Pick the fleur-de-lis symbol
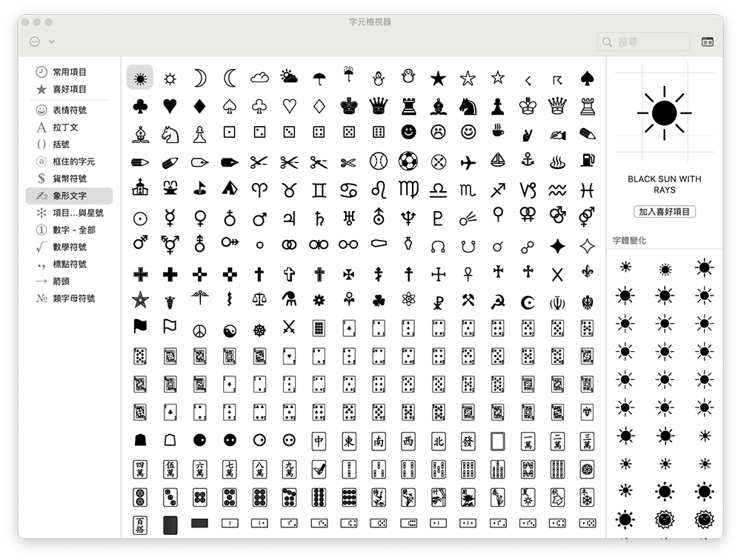The width and height of the screenshot is (741, 560). click(x=587, y=272)
